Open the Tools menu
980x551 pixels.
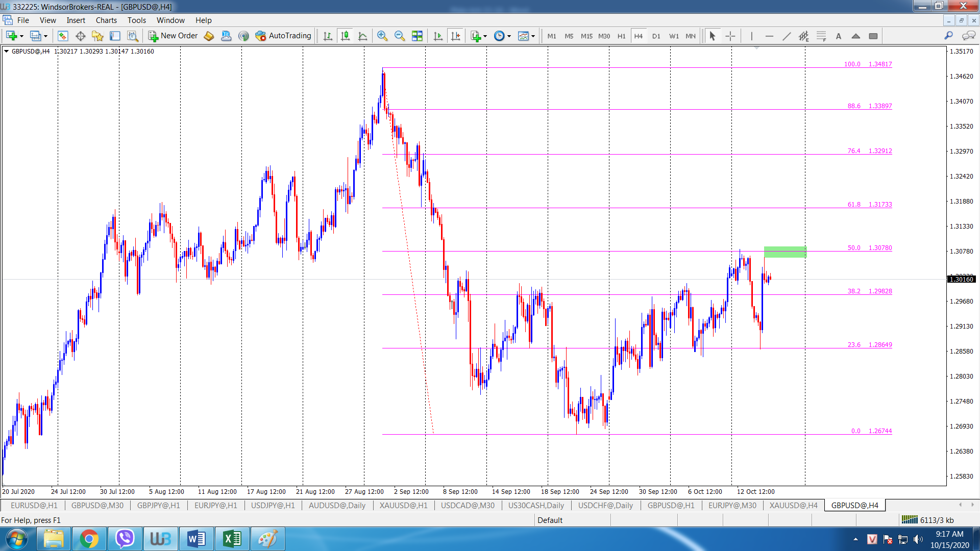(136, 20)
